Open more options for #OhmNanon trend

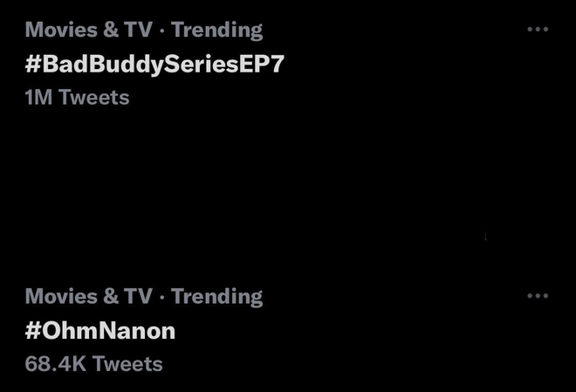538,296
